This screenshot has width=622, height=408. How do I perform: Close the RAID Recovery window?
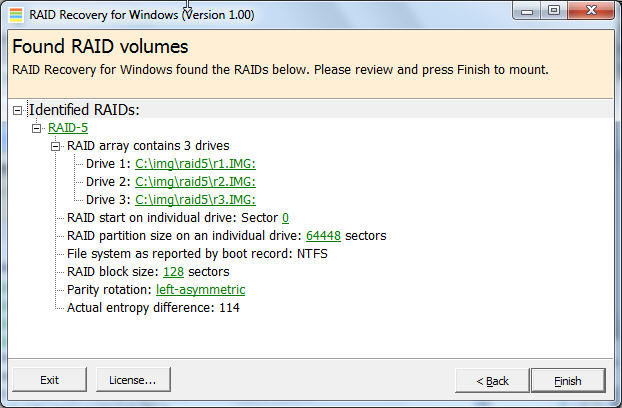click(x=591, y=10)
